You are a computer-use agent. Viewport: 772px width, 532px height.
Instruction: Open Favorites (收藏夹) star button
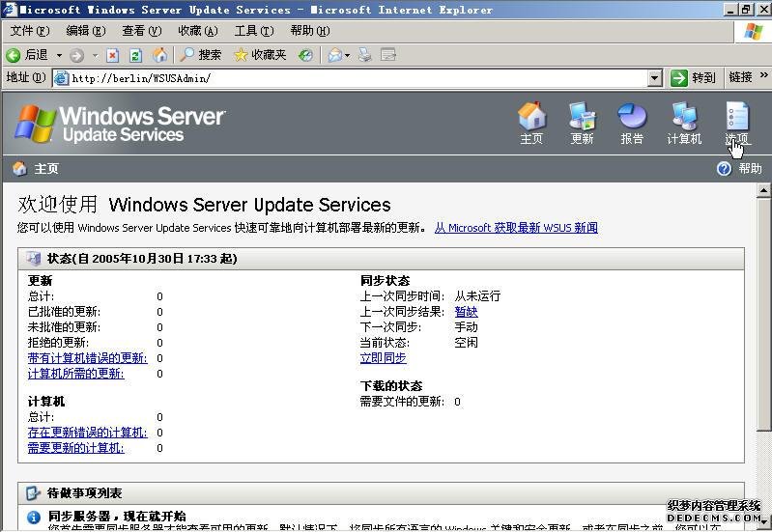(x=260, y=55)
